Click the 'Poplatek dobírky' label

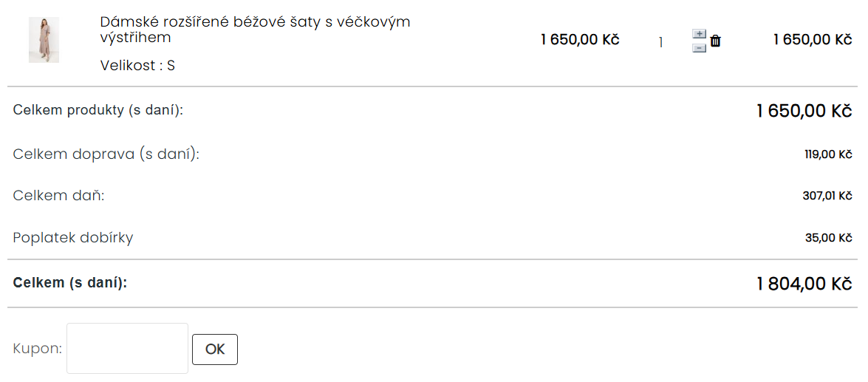pos(73,238)
